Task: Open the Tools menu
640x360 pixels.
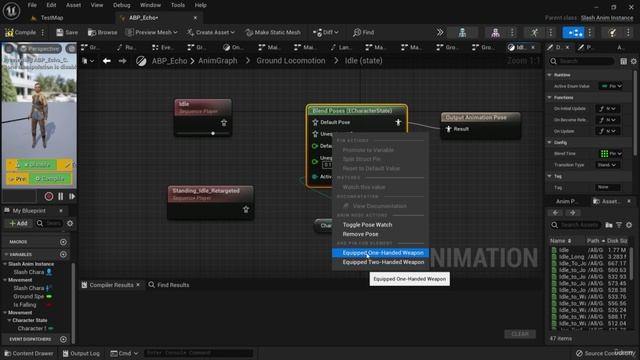Action: coord(178,5)
